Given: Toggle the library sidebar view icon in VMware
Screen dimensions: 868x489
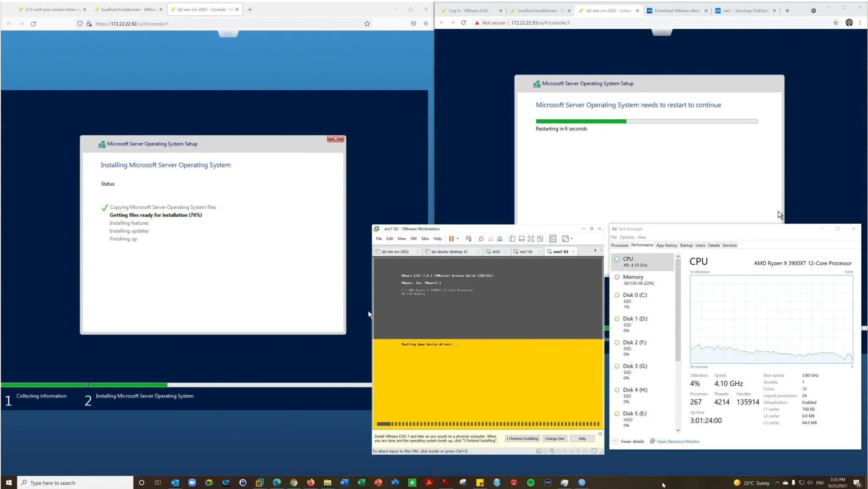Looking at the screenshot, I should 512,239.
